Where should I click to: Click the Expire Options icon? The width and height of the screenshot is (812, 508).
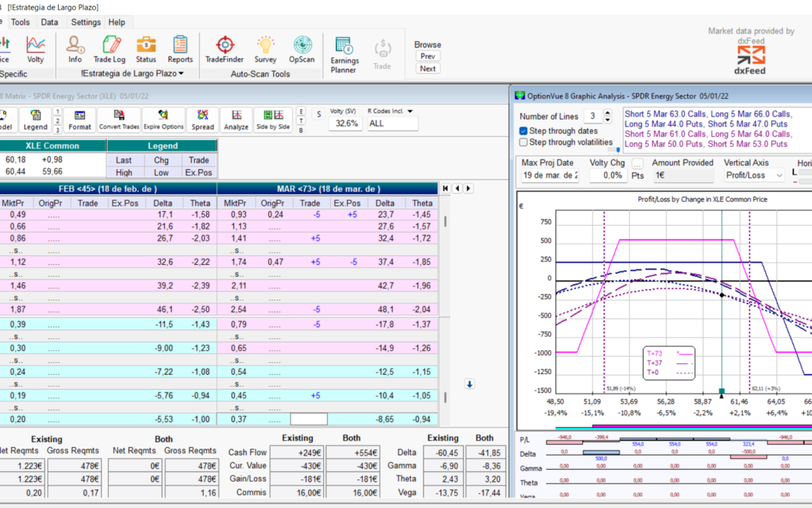click(x=164, y=120)
